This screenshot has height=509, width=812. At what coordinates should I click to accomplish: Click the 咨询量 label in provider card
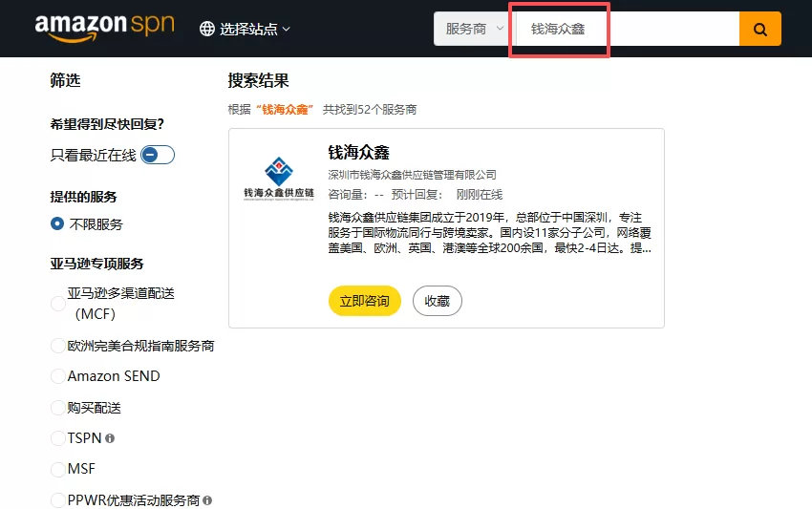347,195
